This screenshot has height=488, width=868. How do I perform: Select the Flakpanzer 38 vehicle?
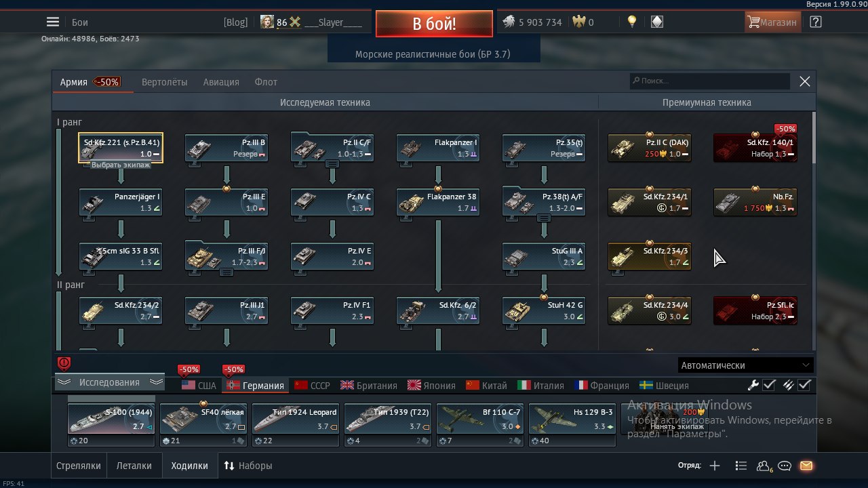click(438, 202)
